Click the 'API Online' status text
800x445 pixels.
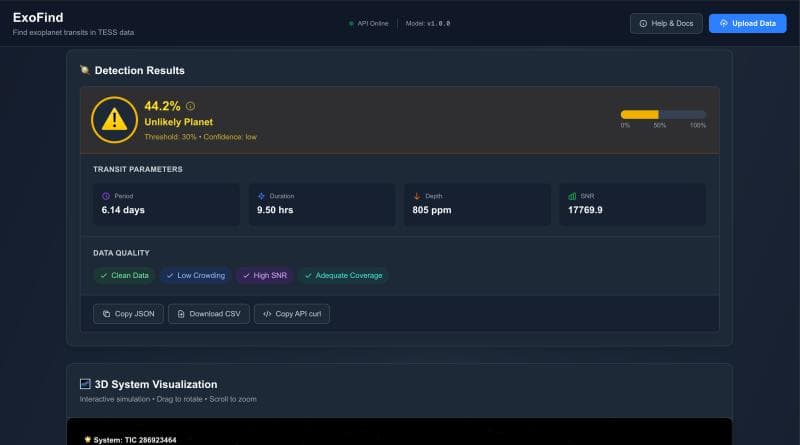coord(372,23)
